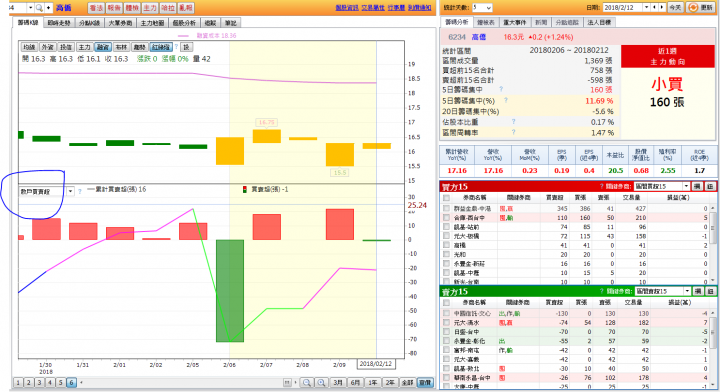Switch to the 主力地圖 tab

[152, 22]
